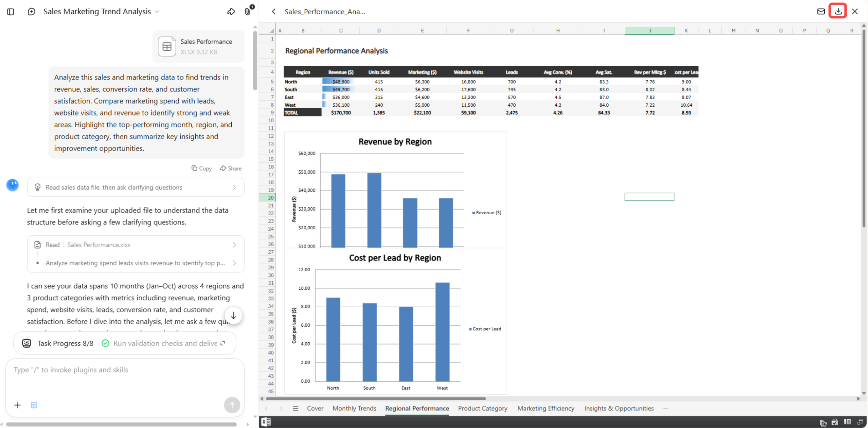Open the Insights & Opportunities sheet tab

point(619,408)
